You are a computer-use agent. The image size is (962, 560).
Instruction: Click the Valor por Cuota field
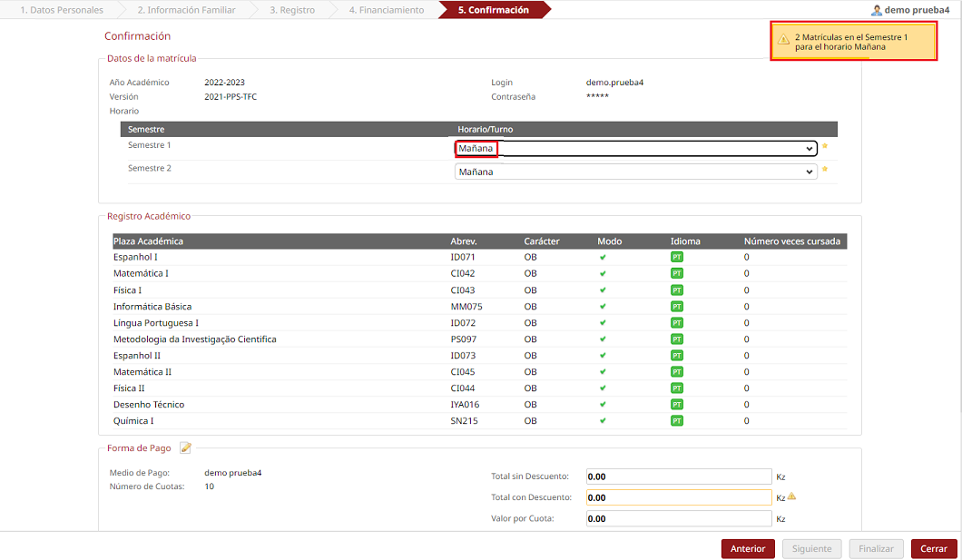pos(678,519)
